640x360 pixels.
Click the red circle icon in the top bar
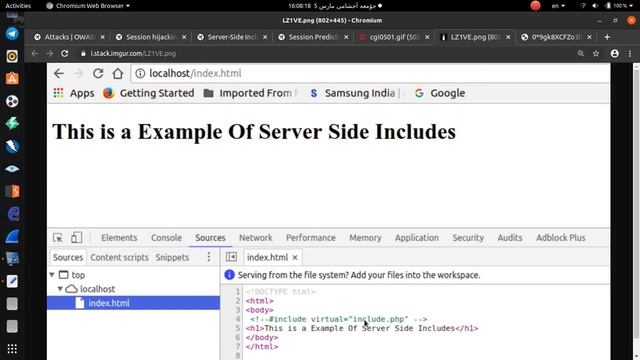[x=535, y=6]
